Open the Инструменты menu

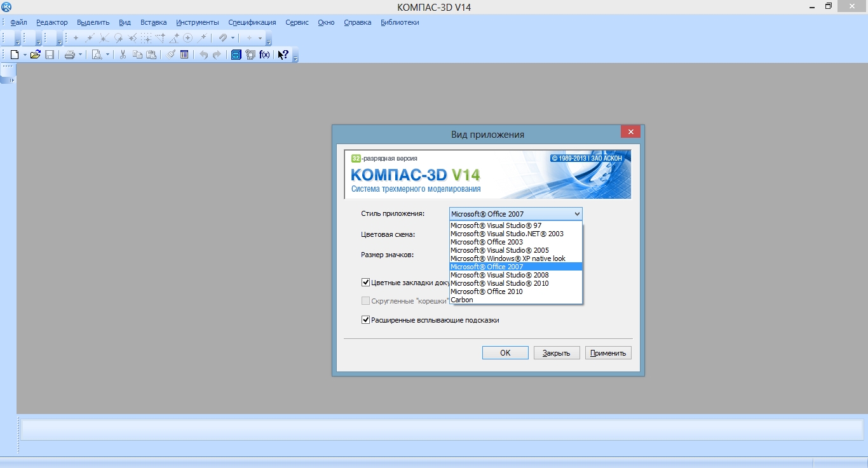pos(198,22)
